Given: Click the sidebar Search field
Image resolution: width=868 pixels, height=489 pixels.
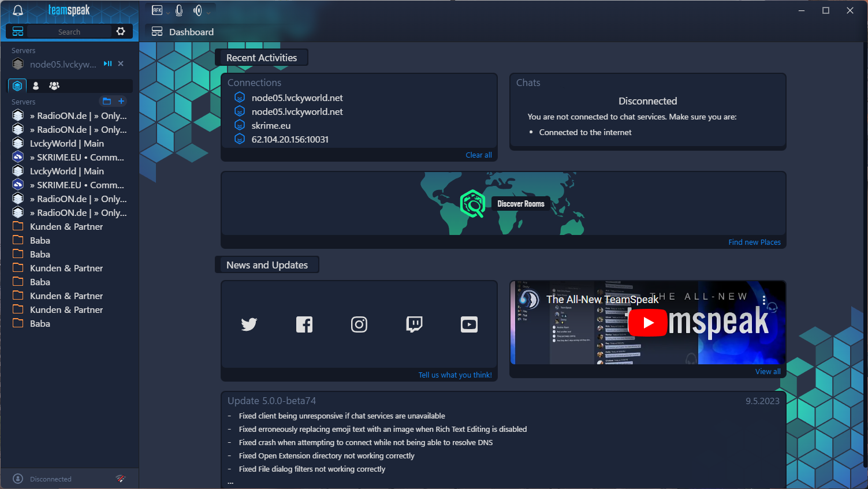Looking at the screenshot, I should (x=69, y=32).
